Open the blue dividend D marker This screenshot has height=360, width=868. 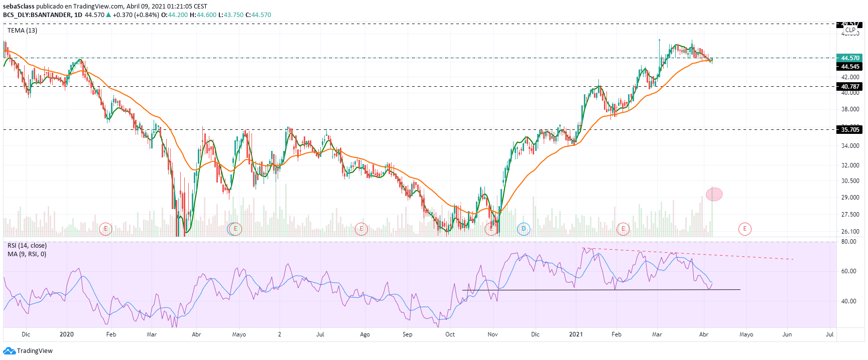pos(524,229)
